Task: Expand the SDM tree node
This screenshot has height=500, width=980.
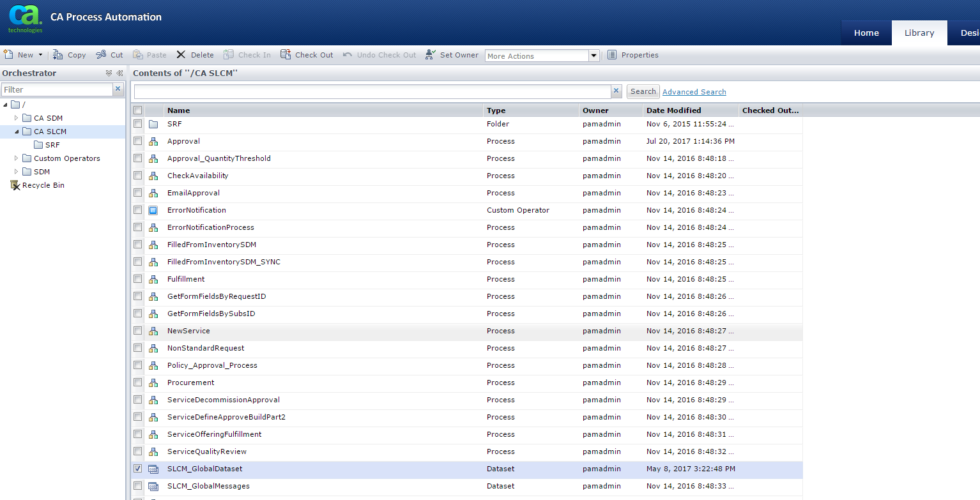Action: point(17,172)
